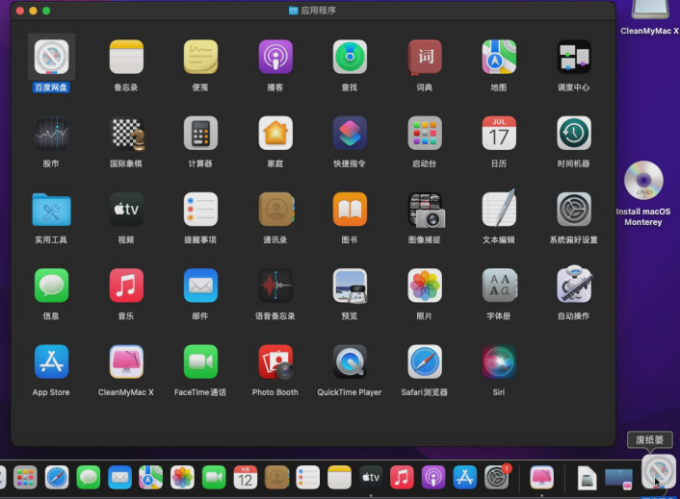Click the CleanMyMac X icon in the Dock
The width and height of the screenshot is (680, 499).
tap(542, 477)
